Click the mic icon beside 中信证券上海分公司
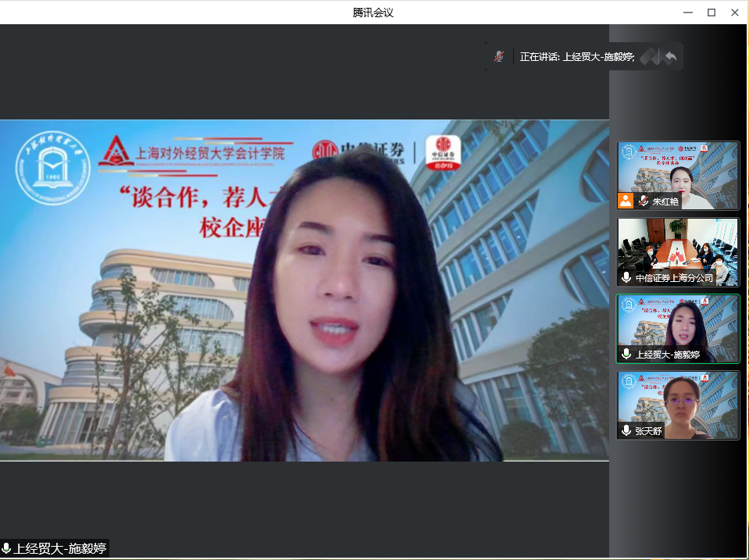 pyautogui.click(x=626, y=277)
